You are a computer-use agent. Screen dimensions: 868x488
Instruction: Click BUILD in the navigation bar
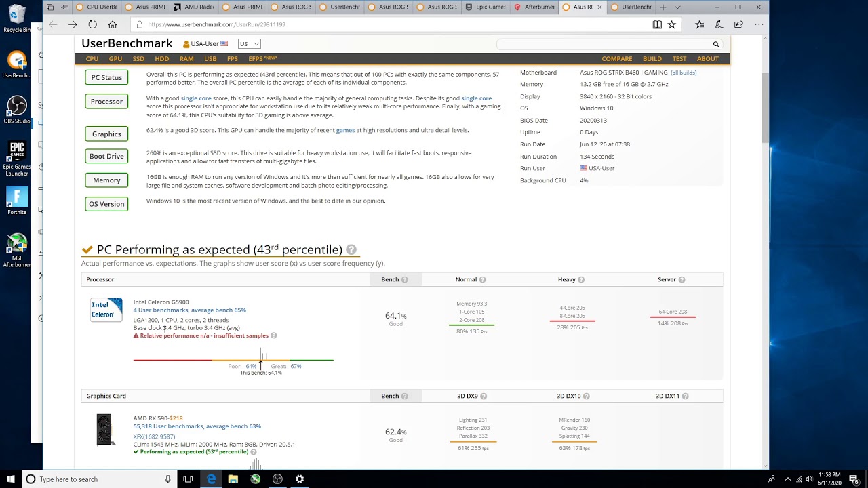[x=652, y=59]
